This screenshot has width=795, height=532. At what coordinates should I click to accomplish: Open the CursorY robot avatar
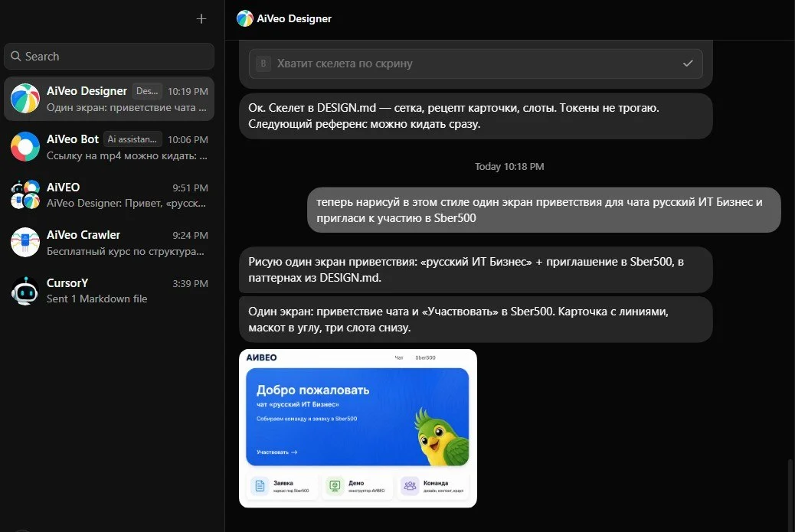pyautogui.click(x=25, y=290)
